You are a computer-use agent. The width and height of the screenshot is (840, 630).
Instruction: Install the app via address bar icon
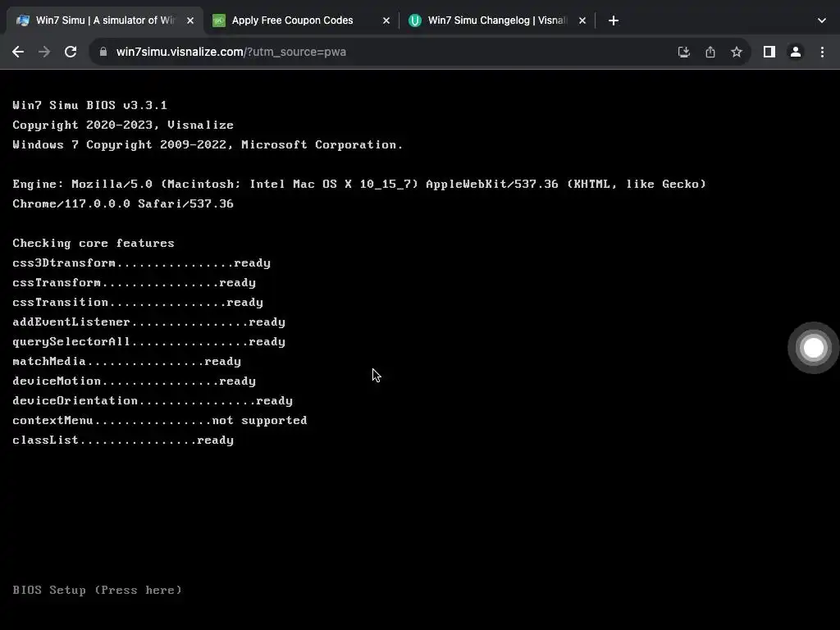coord(683,52)
